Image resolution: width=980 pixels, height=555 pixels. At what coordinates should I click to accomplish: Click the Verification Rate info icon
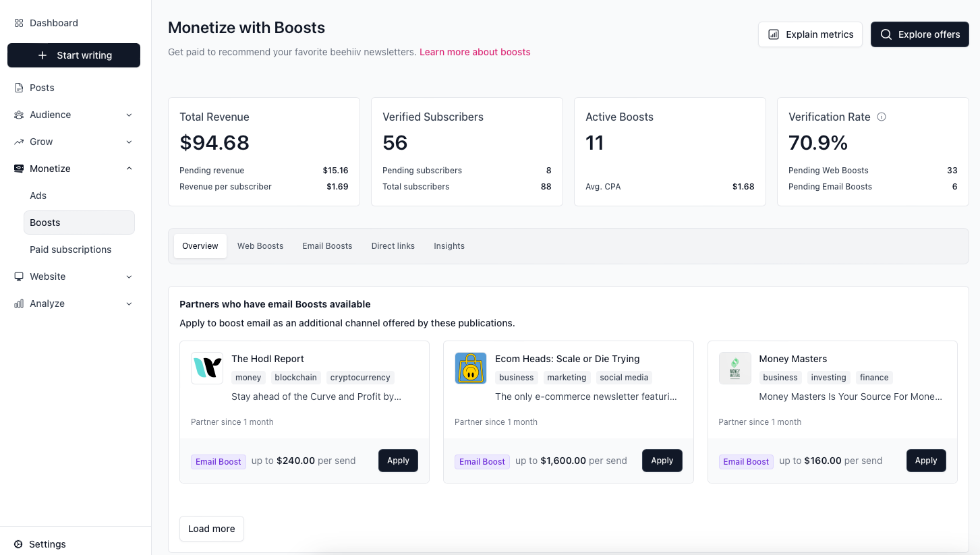[881, 117]
